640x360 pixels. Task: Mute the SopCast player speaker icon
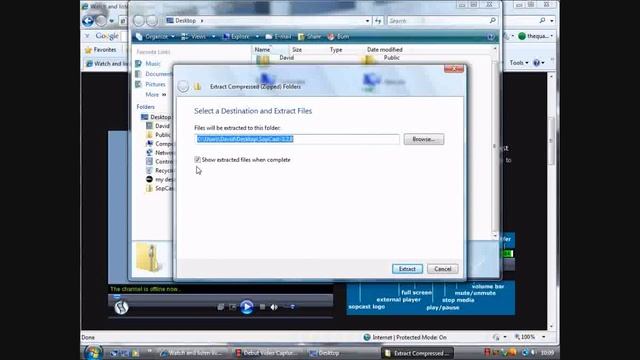[x=274, y=307]
